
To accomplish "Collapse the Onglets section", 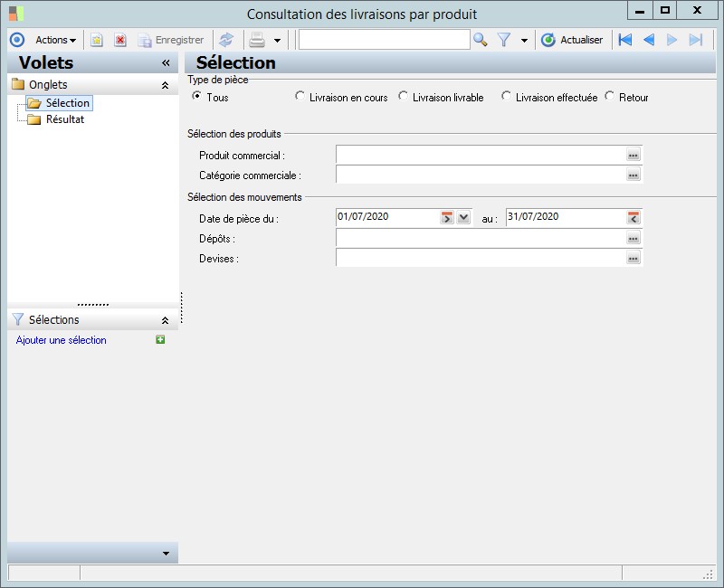I will [x=165, y=85].
